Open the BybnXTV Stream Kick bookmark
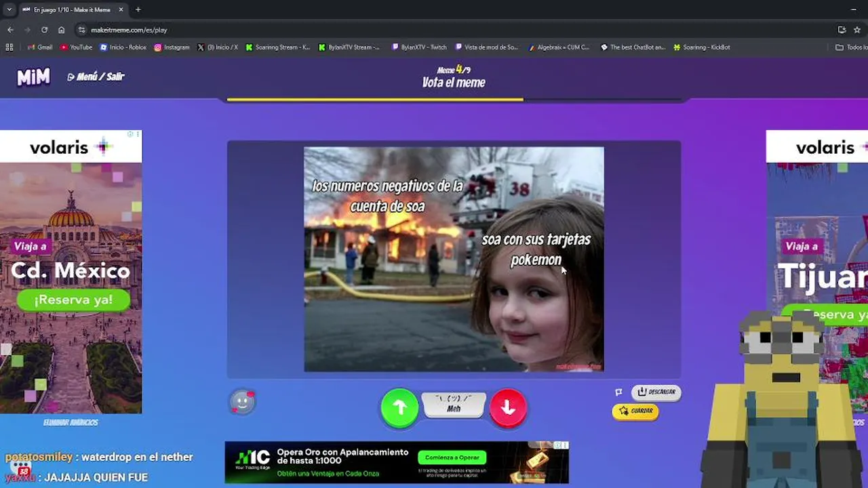Image resolution: width=868 pixels, height=488 pixels. [x=350, y=47]
